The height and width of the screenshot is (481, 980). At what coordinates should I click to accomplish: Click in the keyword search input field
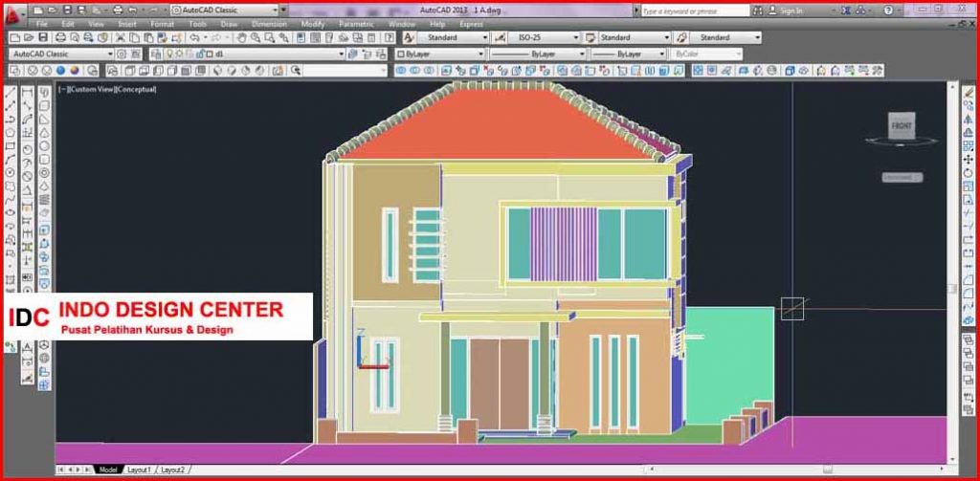[x=695, y=11]
